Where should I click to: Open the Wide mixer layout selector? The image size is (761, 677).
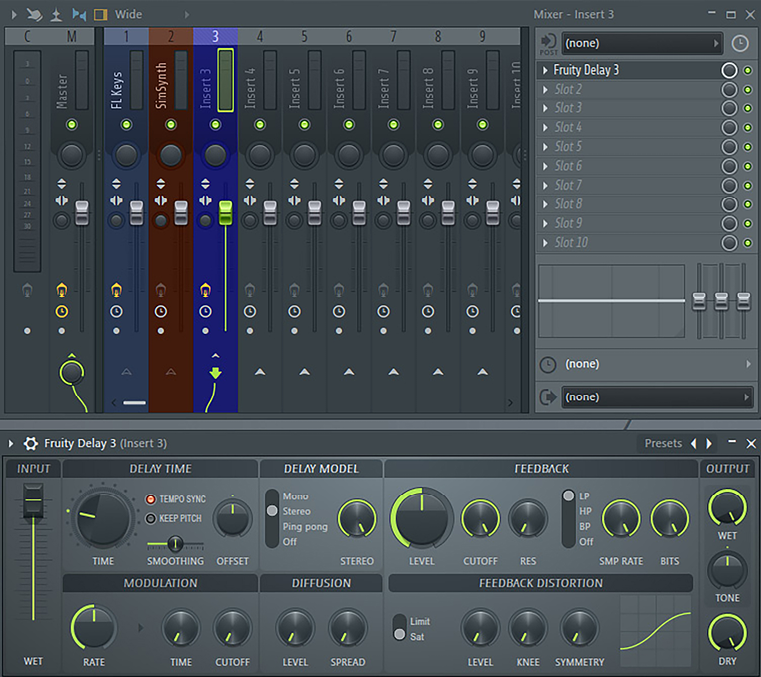pyautogui.click(x=128, y=15)
